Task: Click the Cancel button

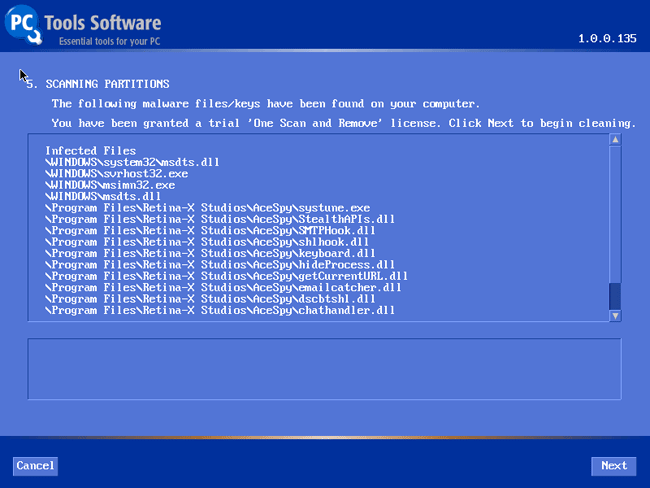Action: coord(35,466)
